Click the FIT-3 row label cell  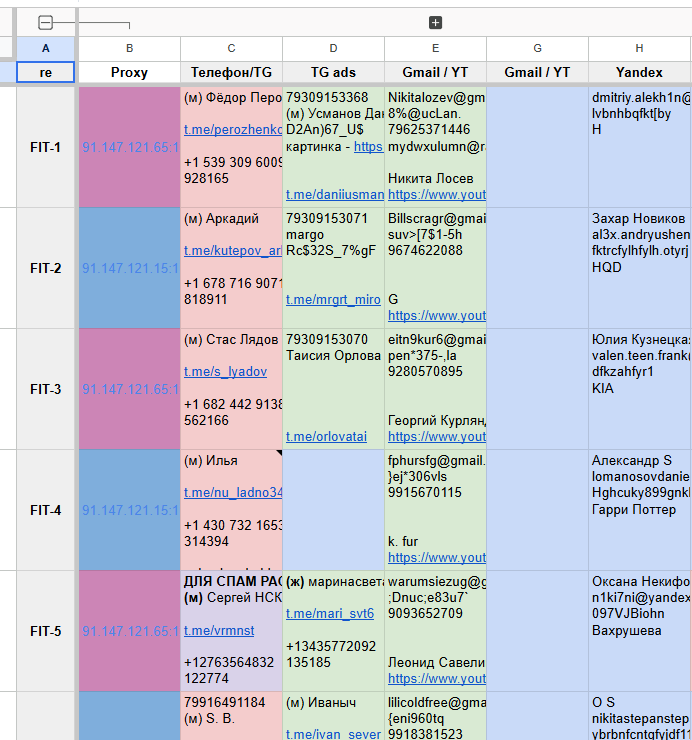[46, 389]
